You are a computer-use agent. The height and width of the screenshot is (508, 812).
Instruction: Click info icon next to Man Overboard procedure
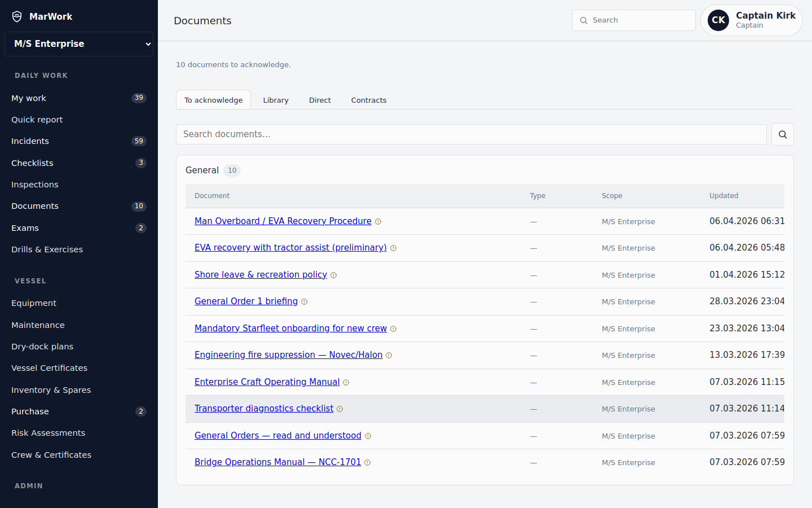click(378, 222)
